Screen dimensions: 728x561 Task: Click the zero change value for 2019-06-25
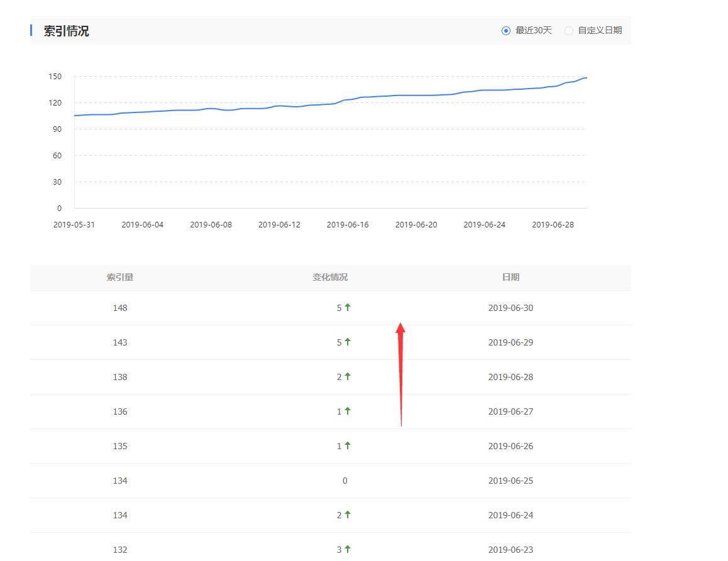coord(345,481)
